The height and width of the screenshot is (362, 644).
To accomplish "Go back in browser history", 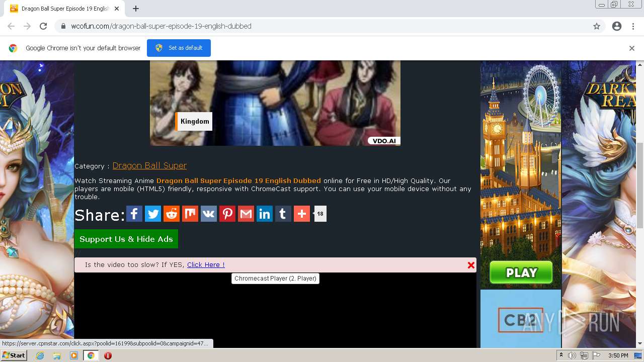I will [x=11, y=26].
